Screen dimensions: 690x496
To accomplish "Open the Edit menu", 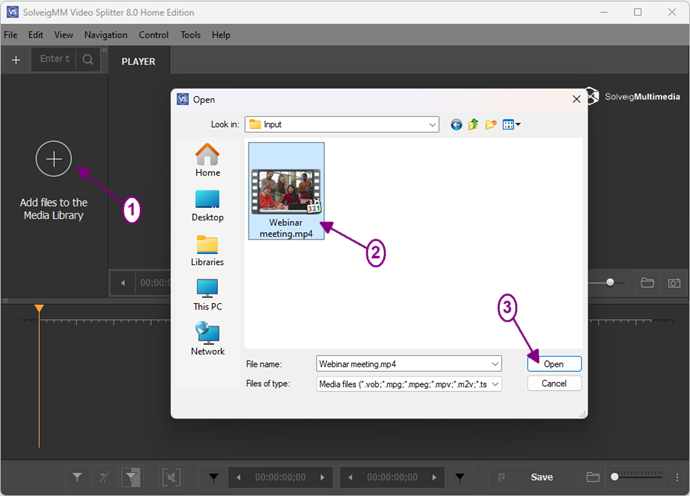I will pos(36,35).
